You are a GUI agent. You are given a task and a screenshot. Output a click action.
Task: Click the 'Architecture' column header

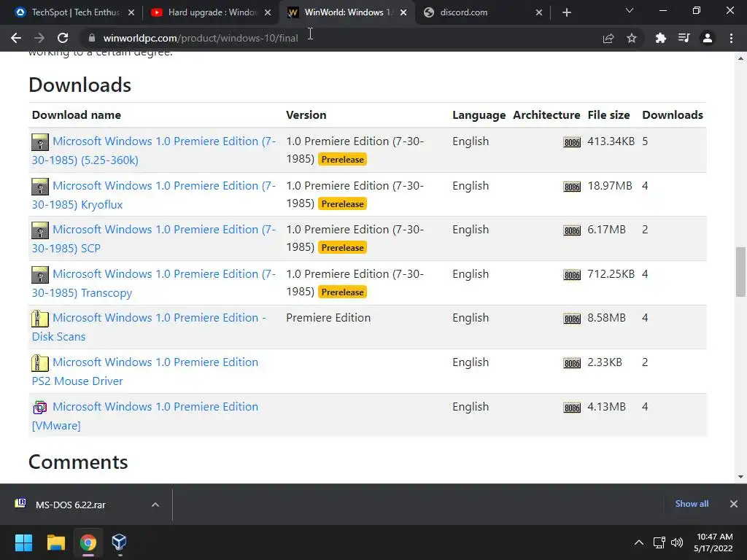pyautogui.click(x=546, y=114)
